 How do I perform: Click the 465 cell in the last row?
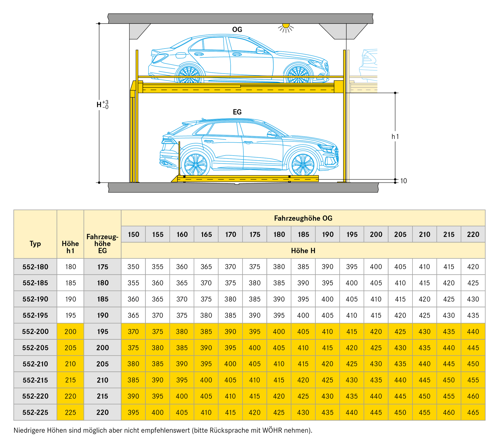click(473, 412)
